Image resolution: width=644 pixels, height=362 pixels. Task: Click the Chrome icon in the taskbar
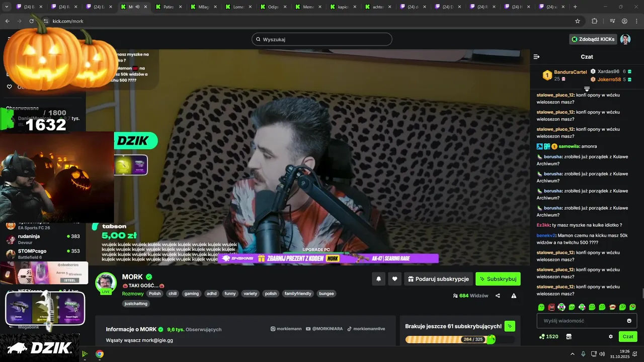pyautogui.click(x=100, y=354)
